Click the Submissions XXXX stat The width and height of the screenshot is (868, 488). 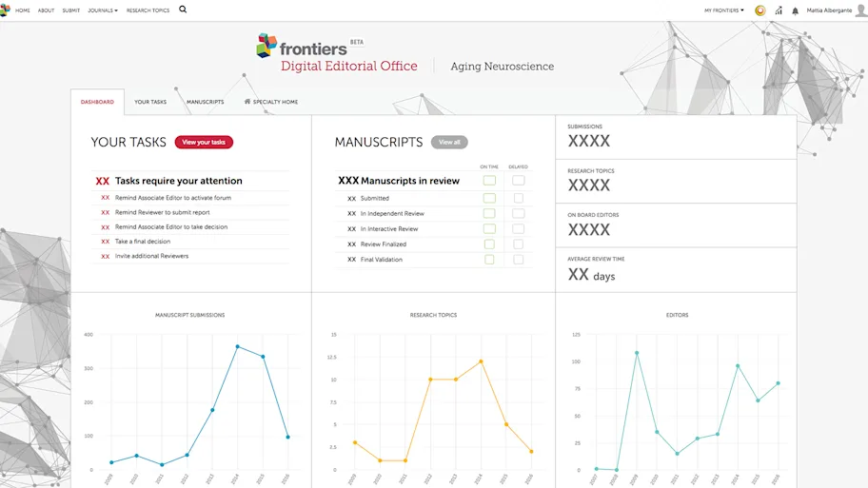point(589,141)
